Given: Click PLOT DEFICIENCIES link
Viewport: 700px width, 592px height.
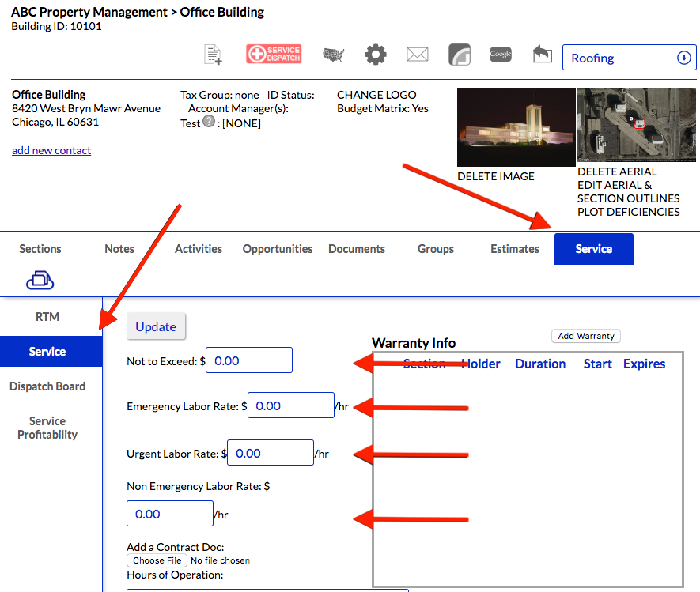Looking at the screenshot, I should click(x=628, y=212).
